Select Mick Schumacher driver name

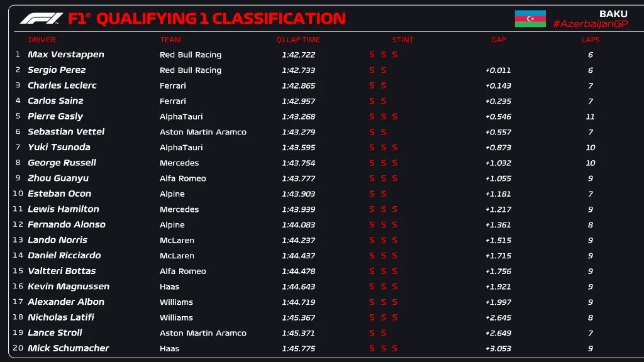(x=68, y=348)
